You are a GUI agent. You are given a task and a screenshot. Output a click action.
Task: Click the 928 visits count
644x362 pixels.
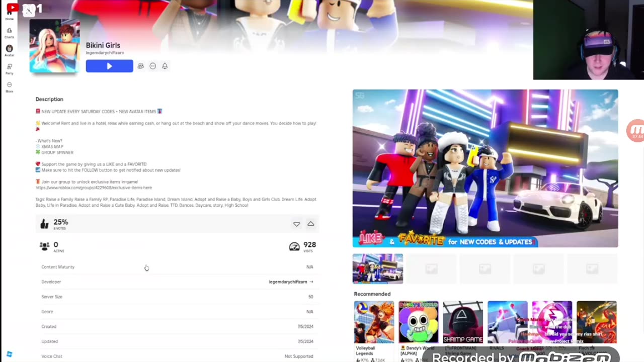[309, 245]
